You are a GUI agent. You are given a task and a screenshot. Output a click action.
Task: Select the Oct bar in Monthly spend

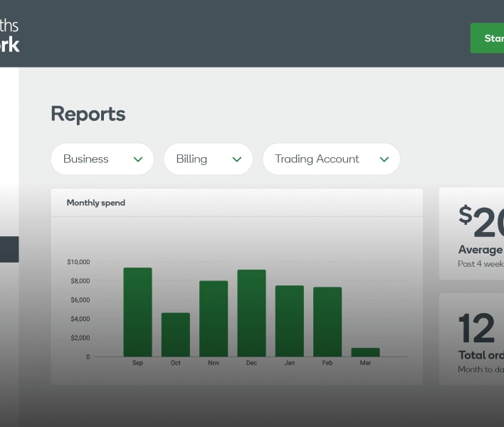point(175,334)
